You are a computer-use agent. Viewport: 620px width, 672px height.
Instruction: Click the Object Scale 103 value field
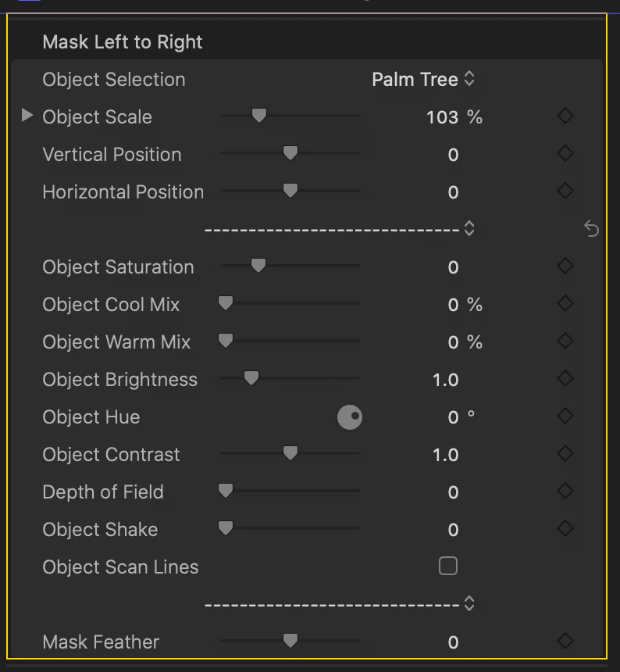click(442, 117)
